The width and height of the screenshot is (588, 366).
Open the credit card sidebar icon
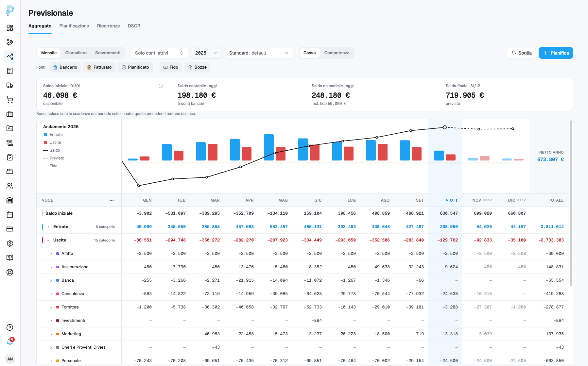(x=10, y=229)
